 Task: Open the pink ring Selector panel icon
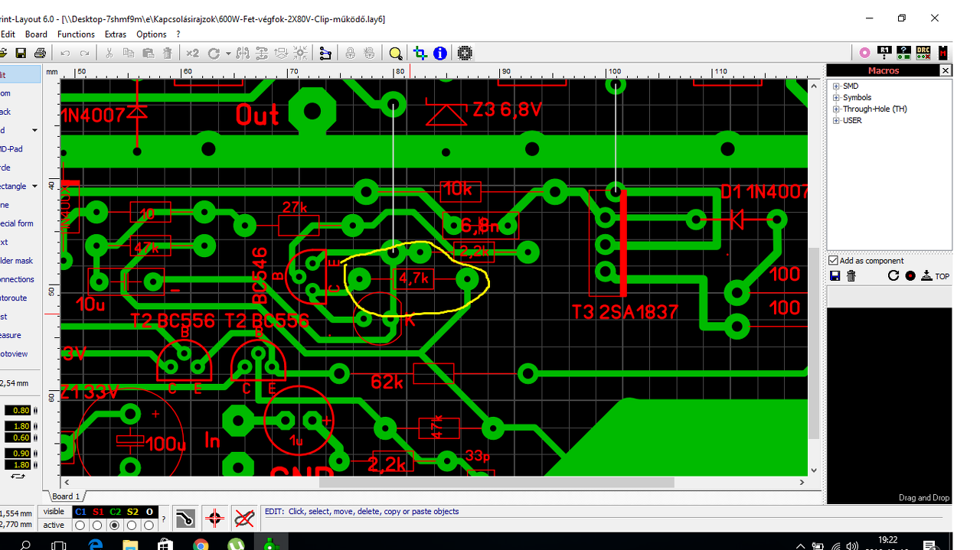(864, 53)
